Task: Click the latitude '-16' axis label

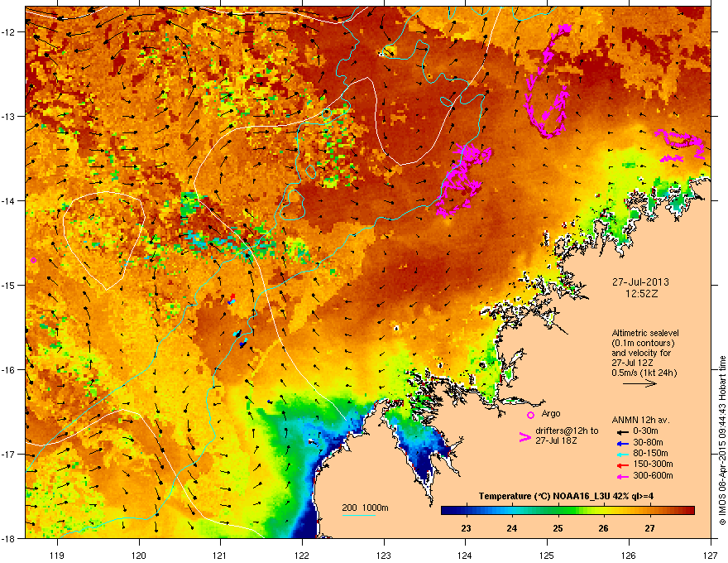Action: [x=9, y=370]
